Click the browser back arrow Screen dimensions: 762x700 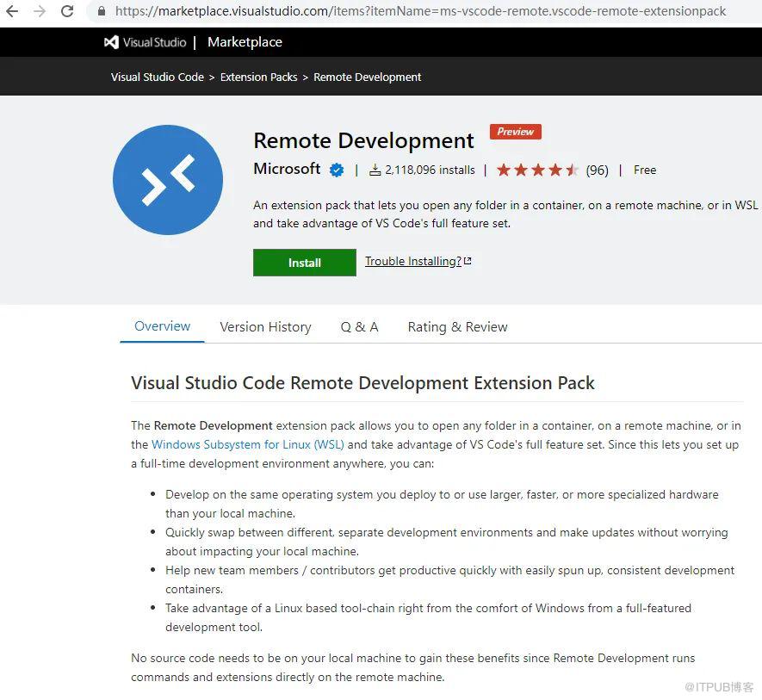click(12, 11)
